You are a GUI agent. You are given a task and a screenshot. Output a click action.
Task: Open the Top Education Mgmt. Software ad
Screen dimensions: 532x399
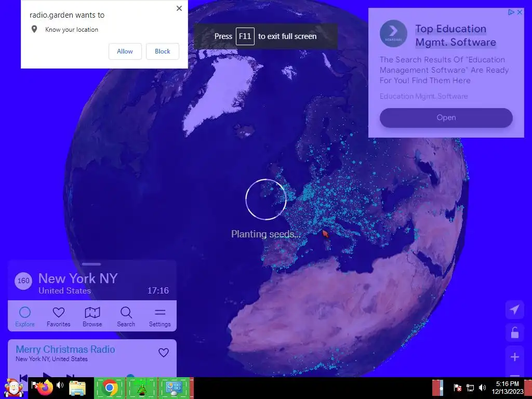(446, 118)
